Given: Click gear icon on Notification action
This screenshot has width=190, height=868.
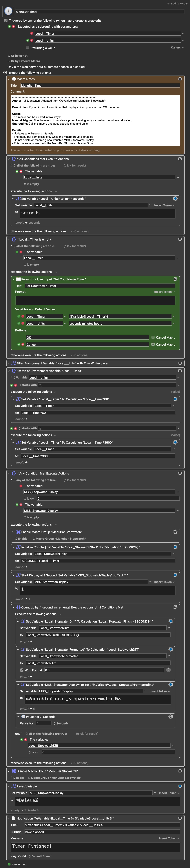Looking at the screenshot, I should click(180, 818).
